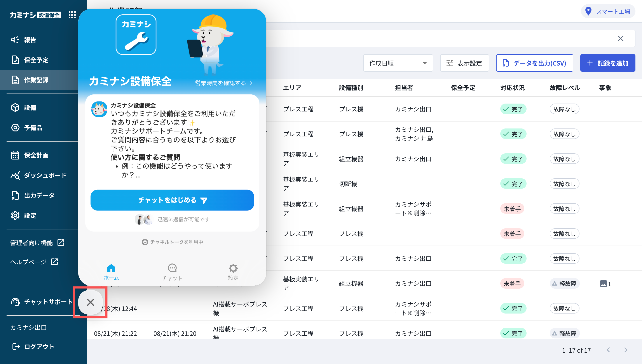Image resolution: width=642 pixels, height=364 pixels.
Task: Select the ホーム tab in chat widget
Action: pos(111,272)
